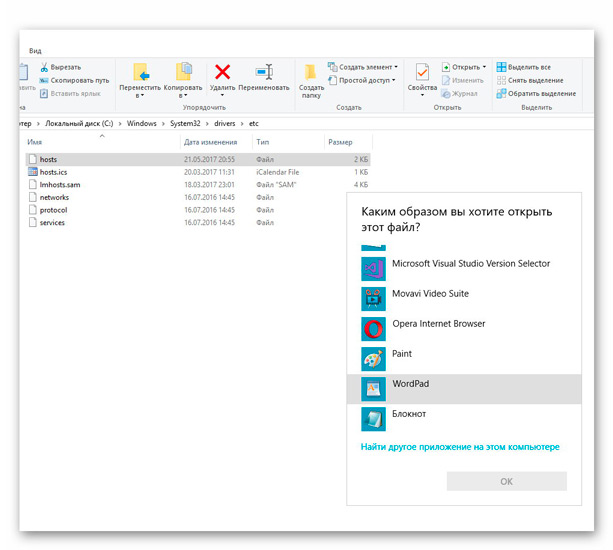Click the Copy to (Копировать в) icon
Screen dimensions: 613x550
coord(182,72)
